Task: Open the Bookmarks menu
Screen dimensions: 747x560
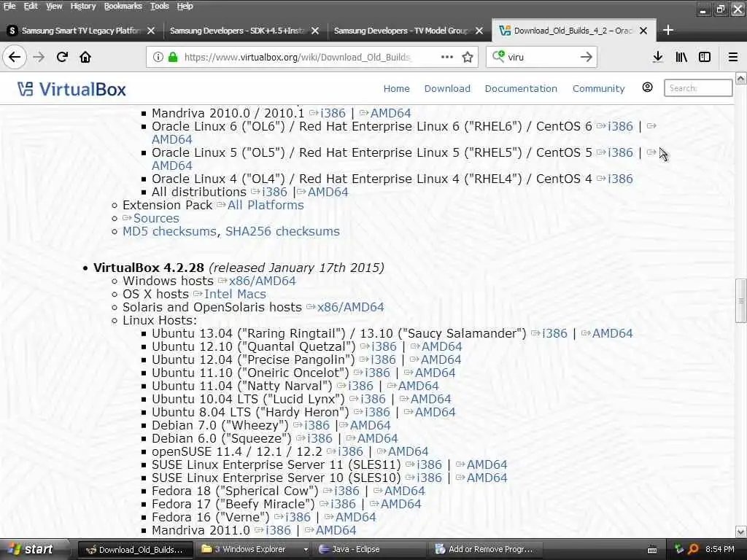Action: point(123,6)
